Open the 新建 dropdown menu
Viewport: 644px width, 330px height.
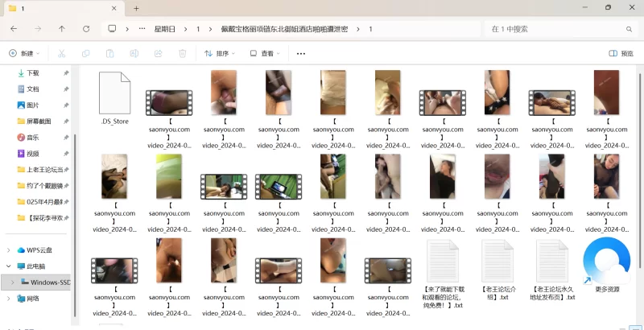click(23, 53)
